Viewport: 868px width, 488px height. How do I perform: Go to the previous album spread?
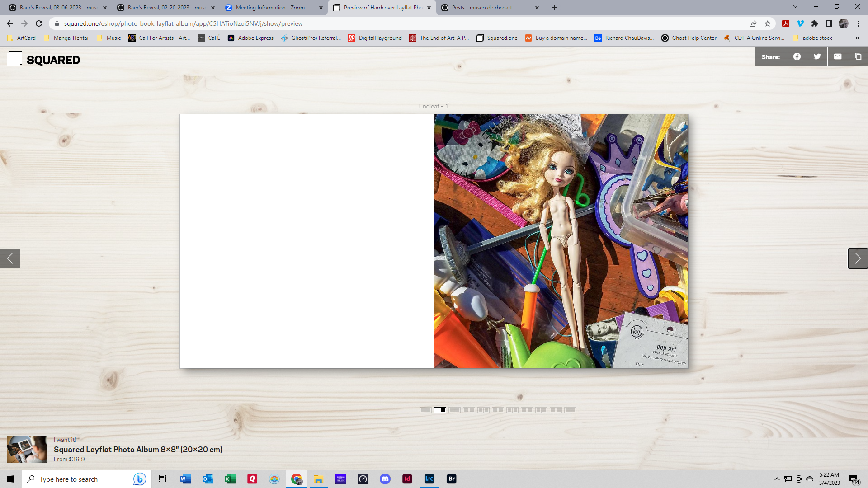10,258
